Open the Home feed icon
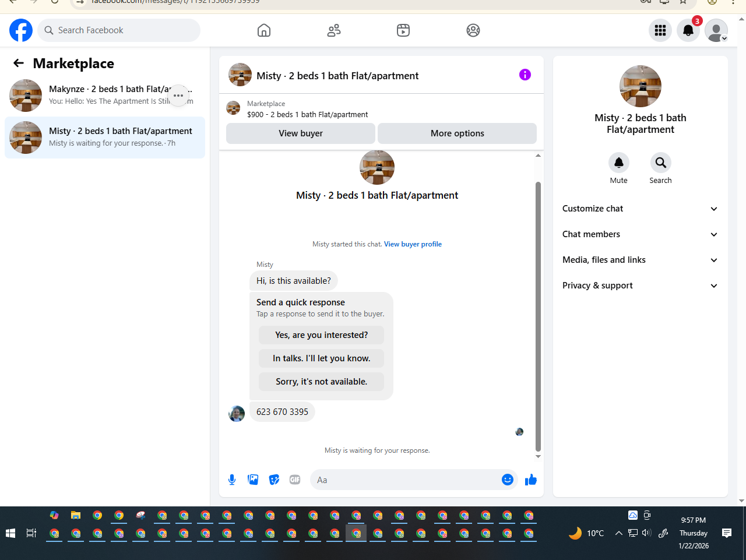Image resolution: width=746 pixels, height=560 pixels. coord(264,30)
